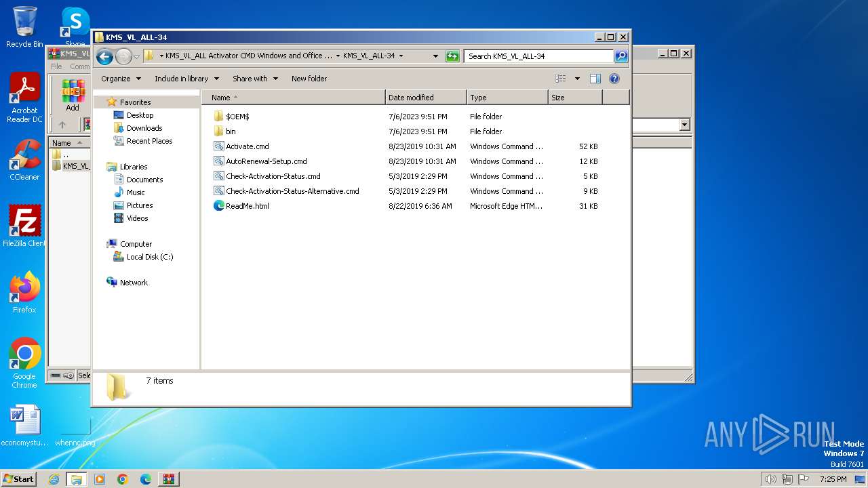Sort by the Name column header
Viewport: 868px width, 488px height.
click(293, 98)
